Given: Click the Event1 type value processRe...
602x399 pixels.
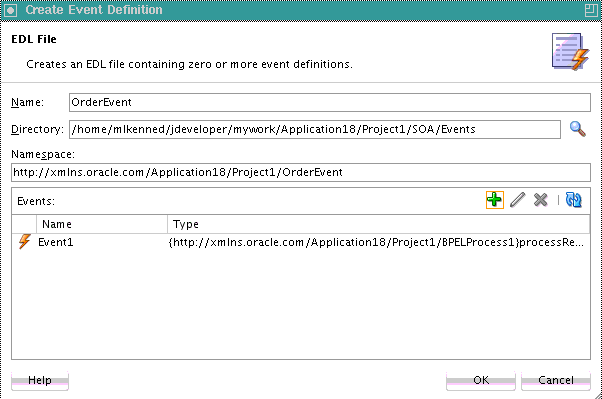Looking at the screenshot, I should [376, 242].
